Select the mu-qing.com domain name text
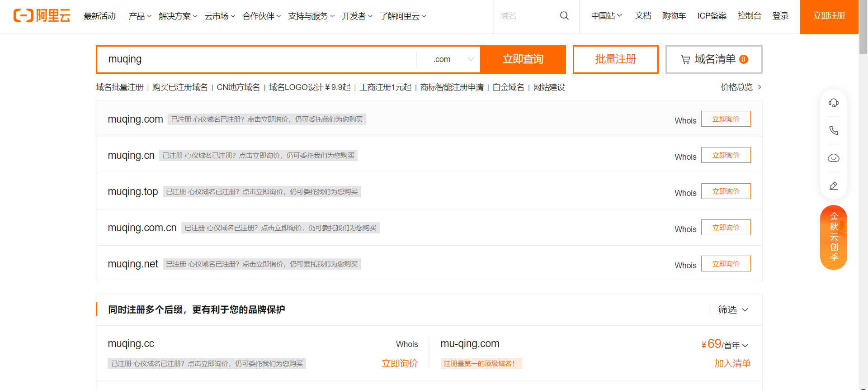Image resolution: width=868 pixels, height=390 pixels. 470,344
